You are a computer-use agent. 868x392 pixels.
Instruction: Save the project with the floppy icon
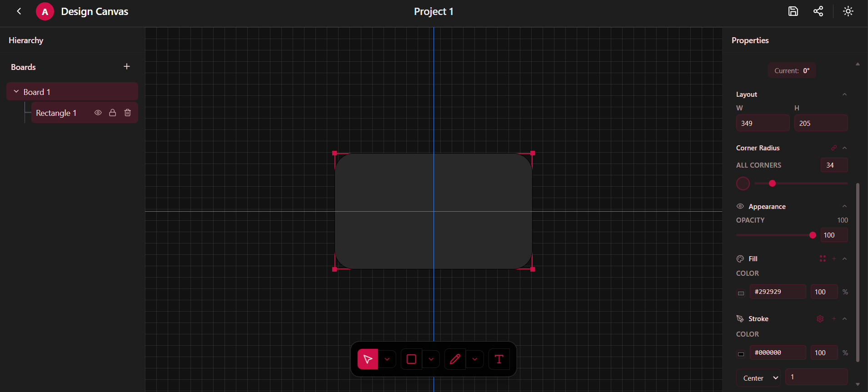click(x=793, y=11)
